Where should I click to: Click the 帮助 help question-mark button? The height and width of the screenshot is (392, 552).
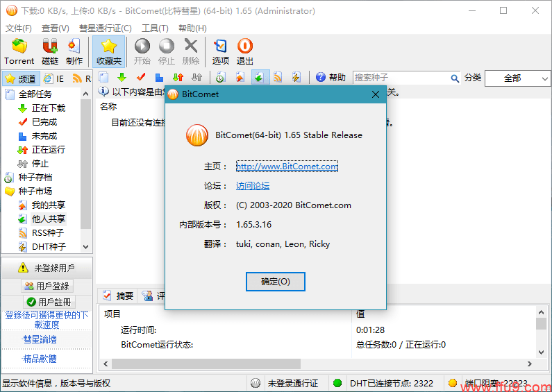(331, 78)
